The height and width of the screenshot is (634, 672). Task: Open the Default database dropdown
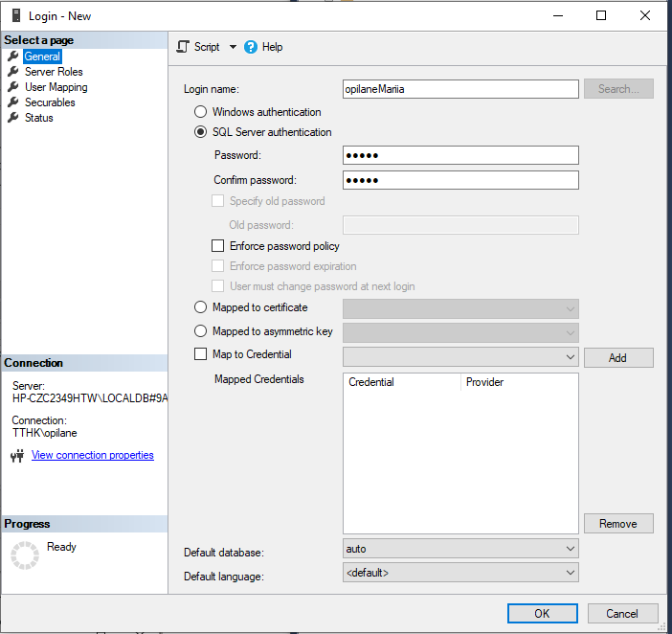(460, 549)
